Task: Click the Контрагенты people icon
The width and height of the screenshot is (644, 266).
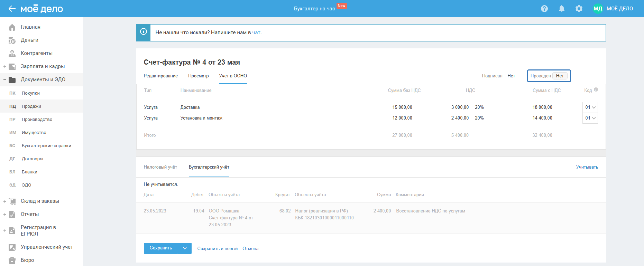Action: point(12,54)
